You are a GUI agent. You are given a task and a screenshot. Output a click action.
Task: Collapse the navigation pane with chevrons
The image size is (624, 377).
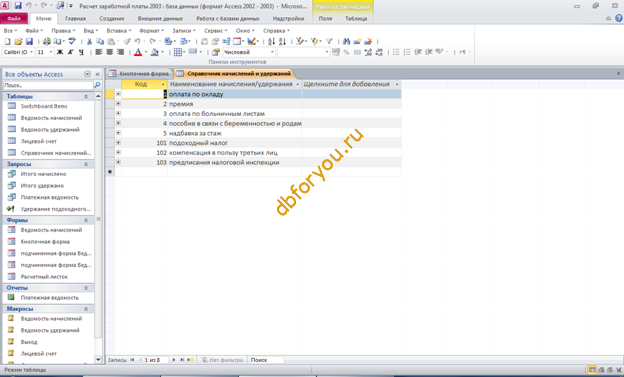[98, 74]
